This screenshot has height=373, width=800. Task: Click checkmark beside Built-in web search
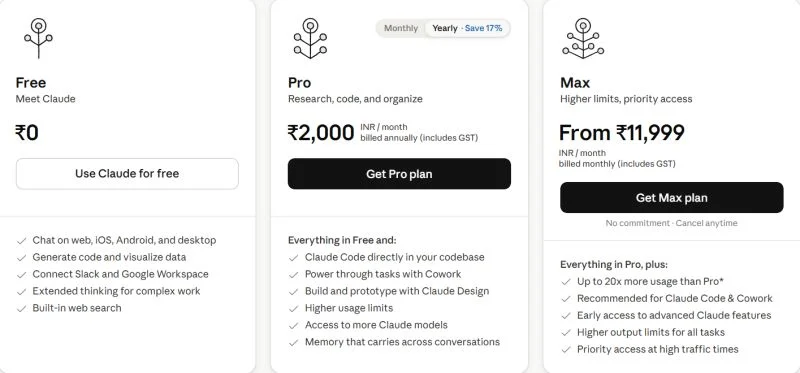(21, 309)
